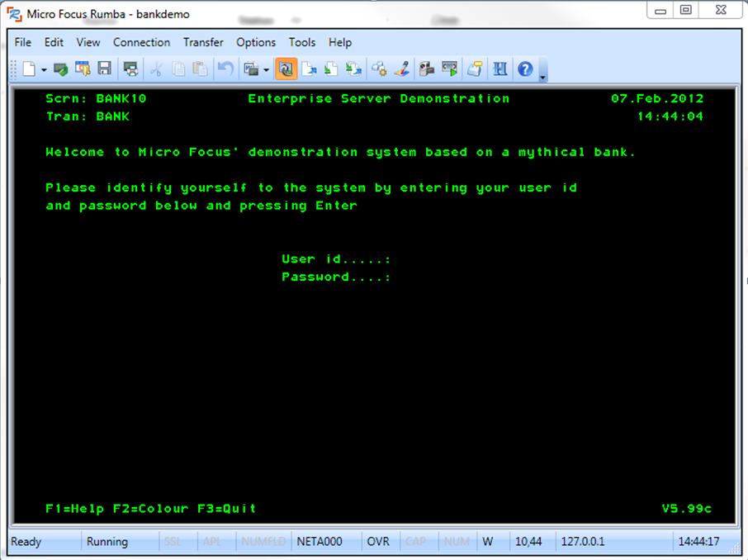Viewport: 748px width, 560px height.
Task: Click the NUMFLD indicator in the status bar
Action: pos(263,542)
